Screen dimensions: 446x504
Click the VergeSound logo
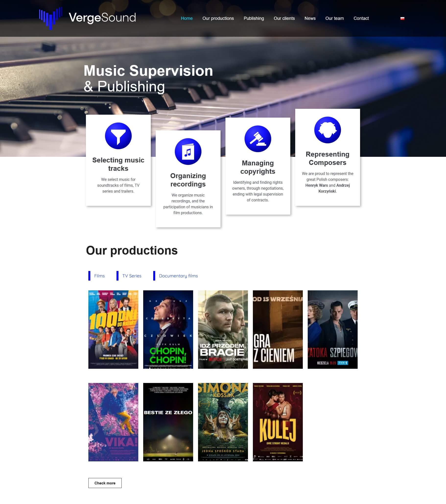87,18
